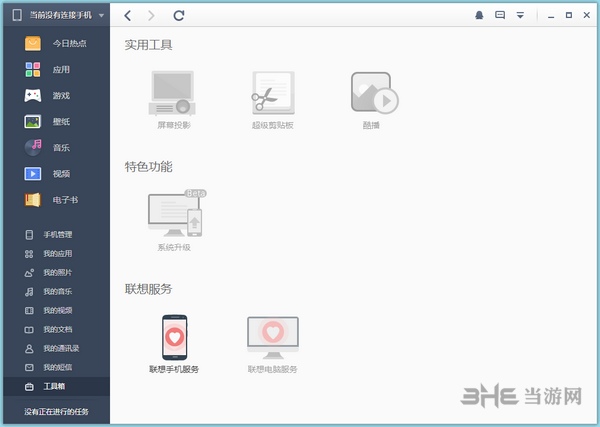Select 手机管理 in the sidebar
The image size is (600, 427).
(57, 235)
